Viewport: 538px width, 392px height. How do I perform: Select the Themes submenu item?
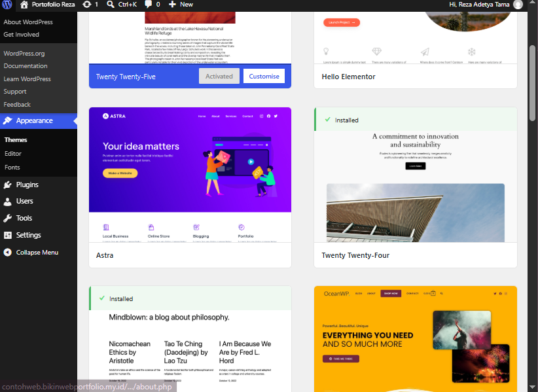point(16,140)
